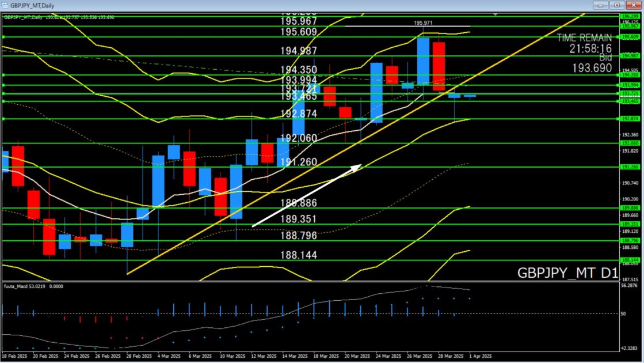Click the 195.971 high price label

coord(422,23)
